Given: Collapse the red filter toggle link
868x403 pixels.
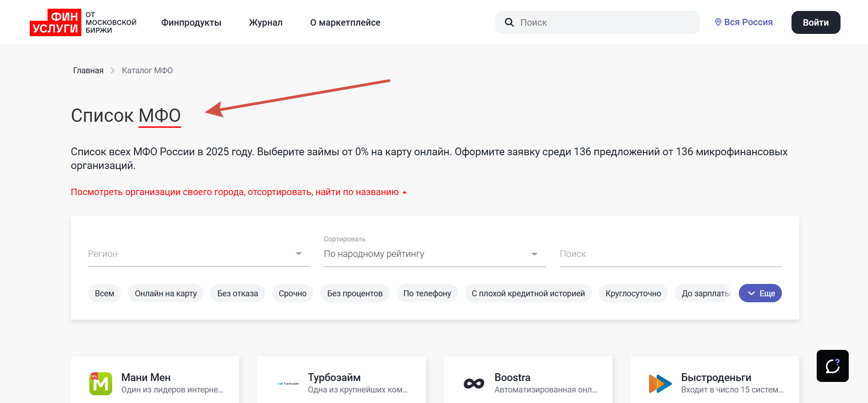Looking at the screenshot, I should tap(239, 192).
